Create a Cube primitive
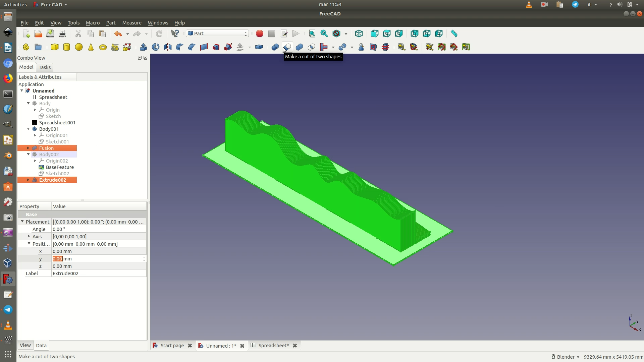Viewport: 644px width, 362px height. [x=55, y=47]
